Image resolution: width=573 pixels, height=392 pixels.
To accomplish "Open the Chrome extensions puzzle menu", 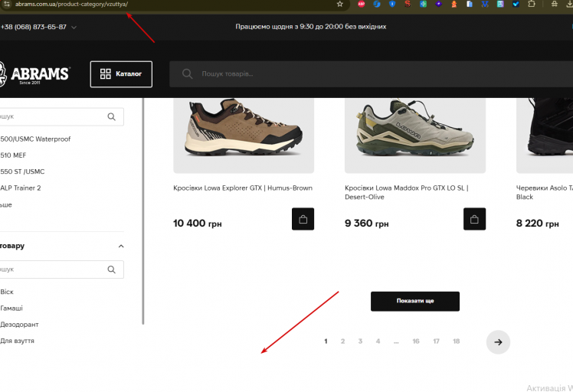I will (532, 4).
